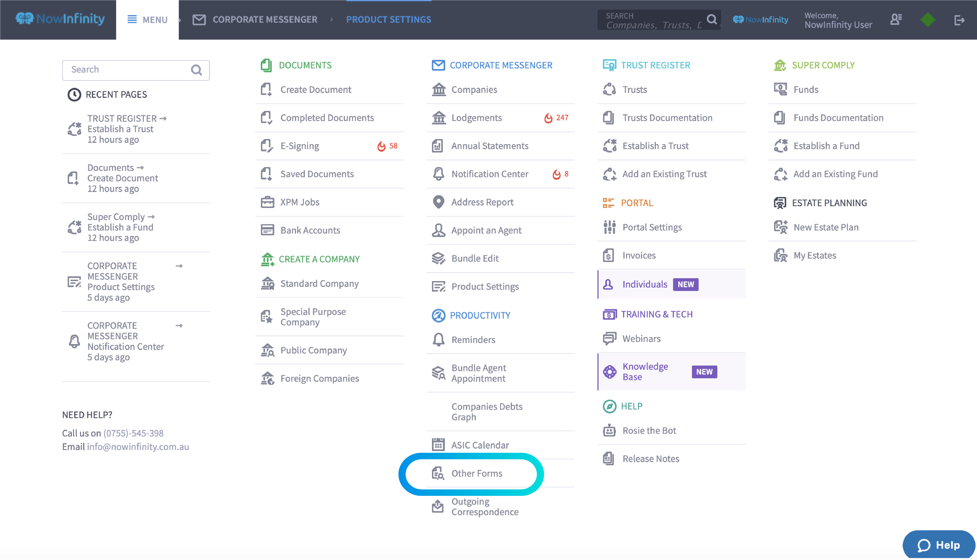
Task: Open Release Notes menu item
Action: click(x=671, y=458)
